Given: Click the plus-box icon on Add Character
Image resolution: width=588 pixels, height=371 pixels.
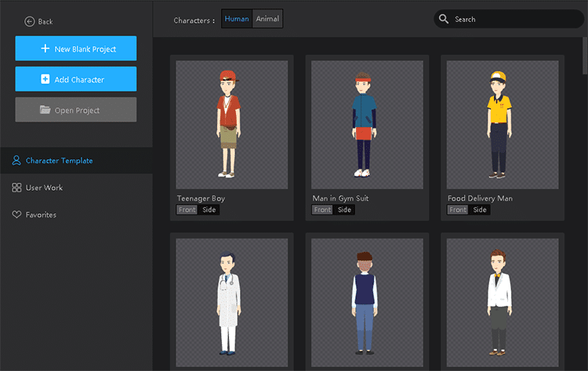Looking at the screenshot, I should 45,79.
